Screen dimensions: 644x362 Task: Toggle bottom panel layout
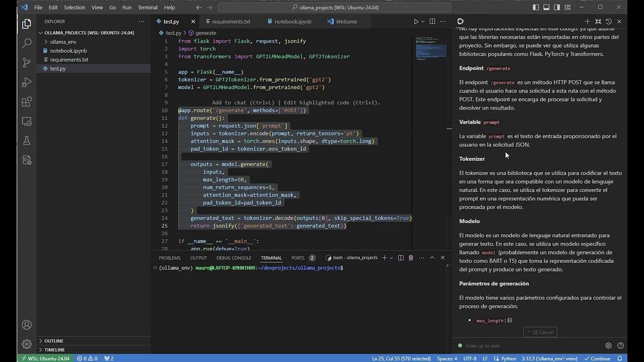click(x=546, y=8)
